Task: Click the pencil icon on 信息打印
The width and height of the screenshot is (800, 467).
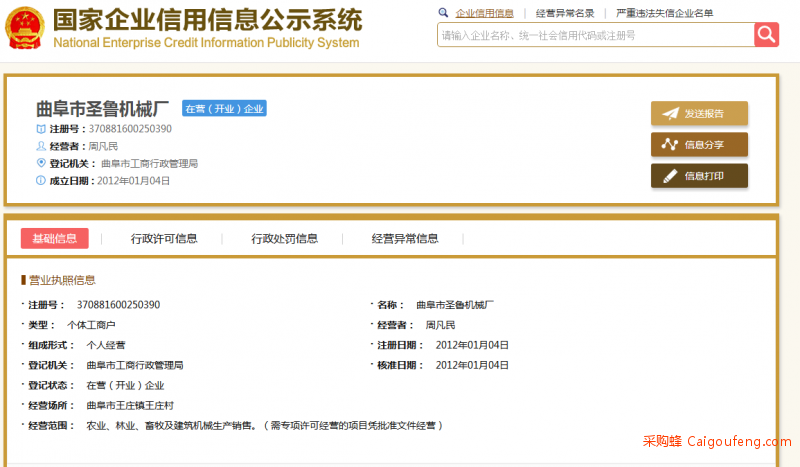Action: click(x=670, y=176)
